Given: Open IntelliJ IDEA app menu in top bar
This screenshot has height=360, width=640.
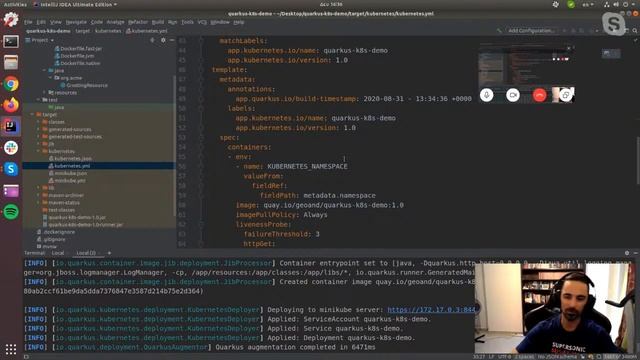Looking at the screenshot, I should pos(76,4).
